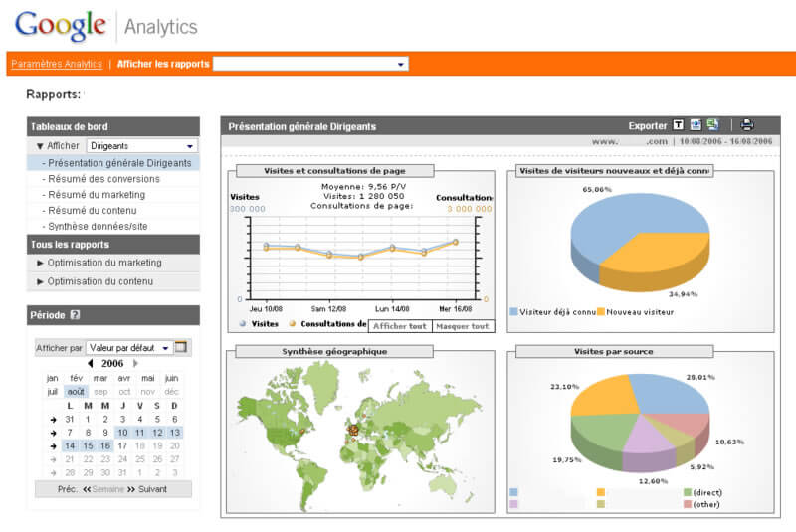Jump forward with the Suivant double arrows

(x=131, y=489)
